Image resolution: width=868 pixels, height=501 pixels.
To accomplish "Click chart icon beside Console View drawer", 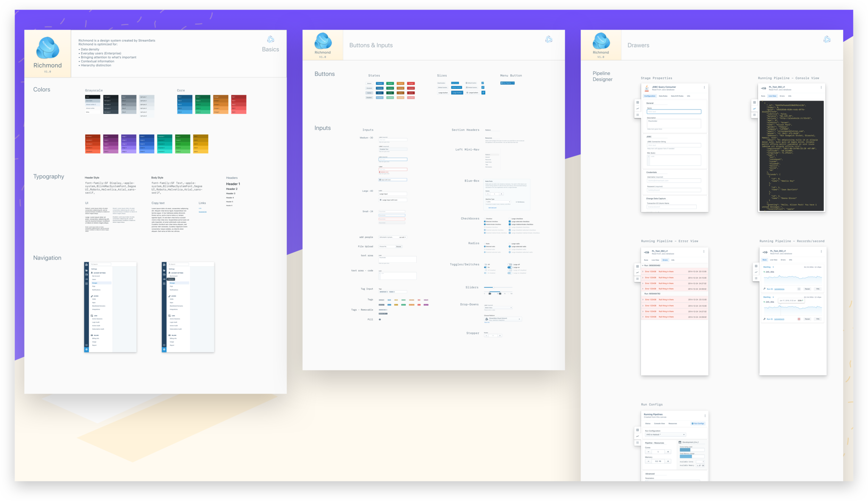I will (x=754, y=109).
